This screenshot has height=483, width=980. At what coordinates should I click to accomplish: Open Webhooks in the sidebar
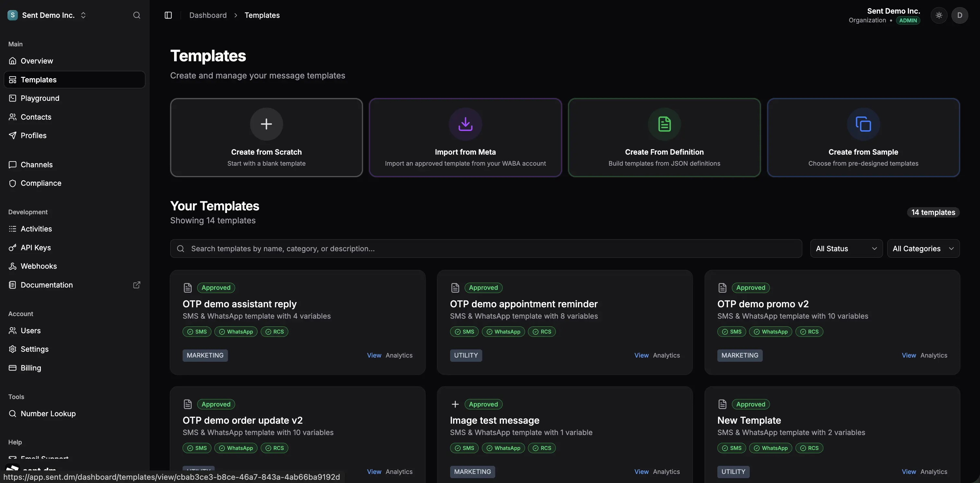[74, 266]
